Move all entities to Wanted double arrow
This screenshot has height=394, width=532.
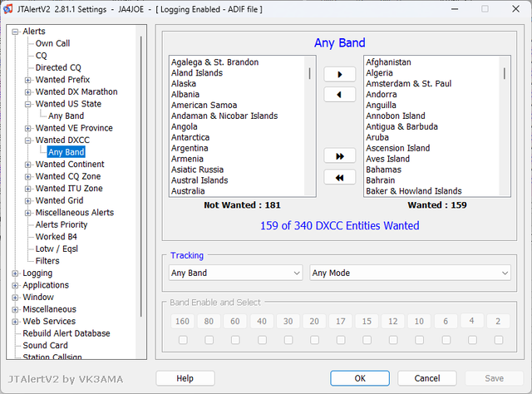(x=340, y=156)
